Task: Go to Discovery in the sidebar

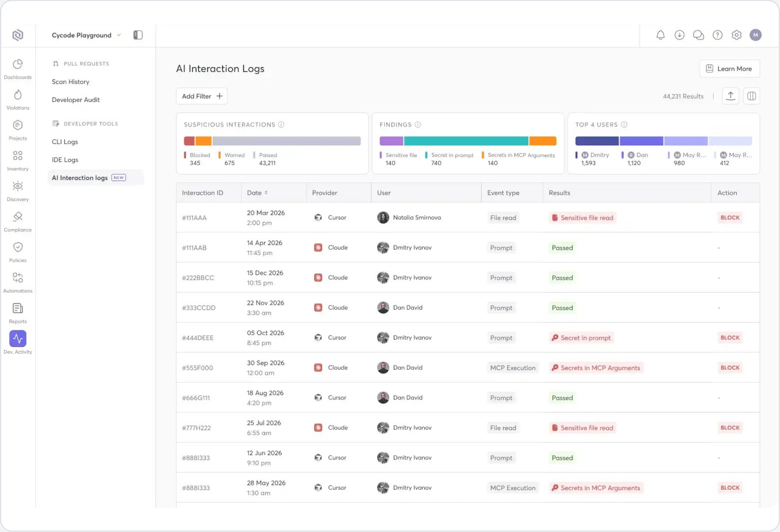Action: pos(18,186)
